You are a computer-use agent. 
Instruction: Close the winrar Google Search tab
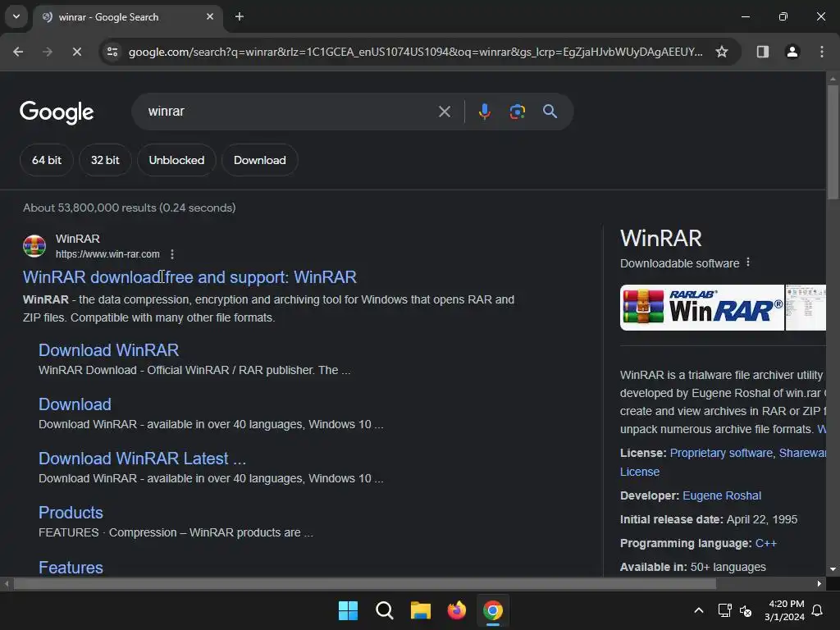pyautogui.click(x=210, y=16)
